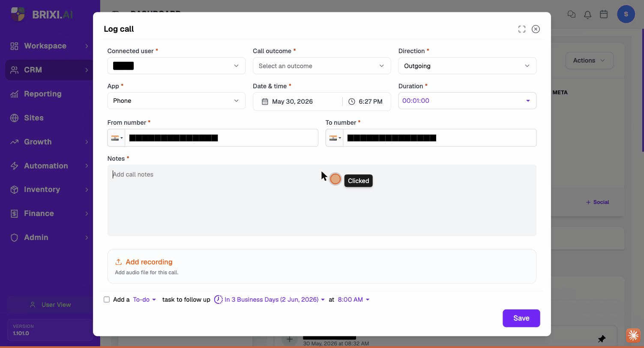Pick the date May 30, 2026
Screen dimensions: 644x348
coord(292,102)
